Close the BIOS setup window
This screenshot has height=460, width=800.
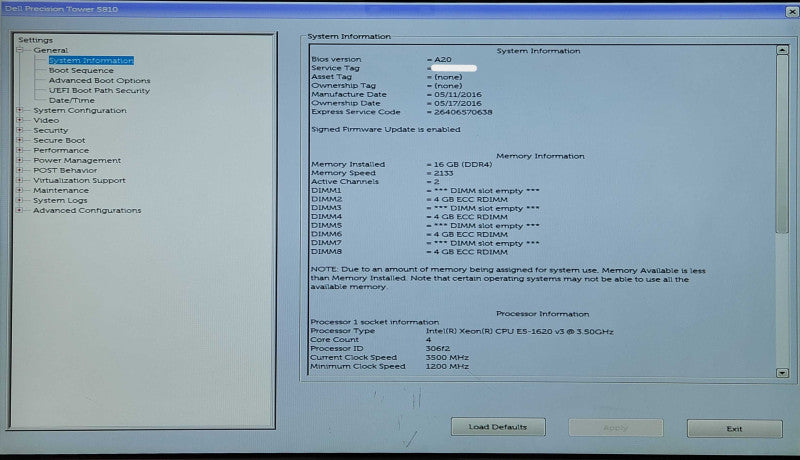pyautogui.click(x=792, y=11)
